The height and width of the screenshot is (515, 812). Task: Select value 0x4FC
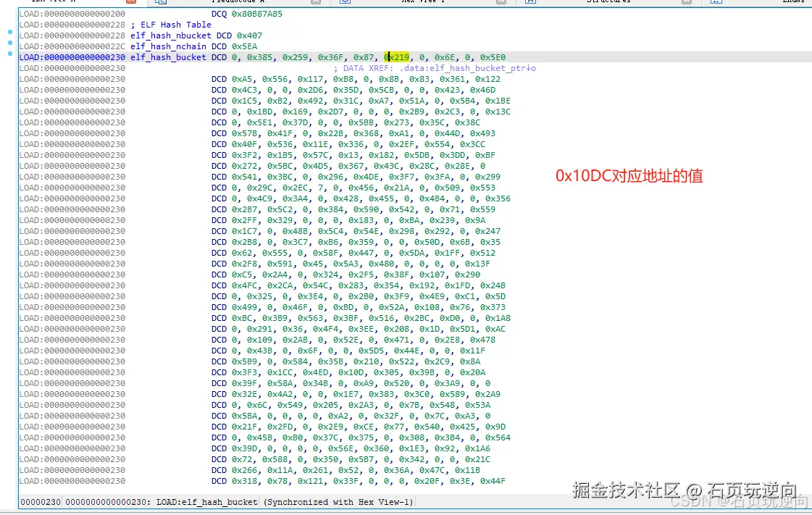click(x=244, y=285)
